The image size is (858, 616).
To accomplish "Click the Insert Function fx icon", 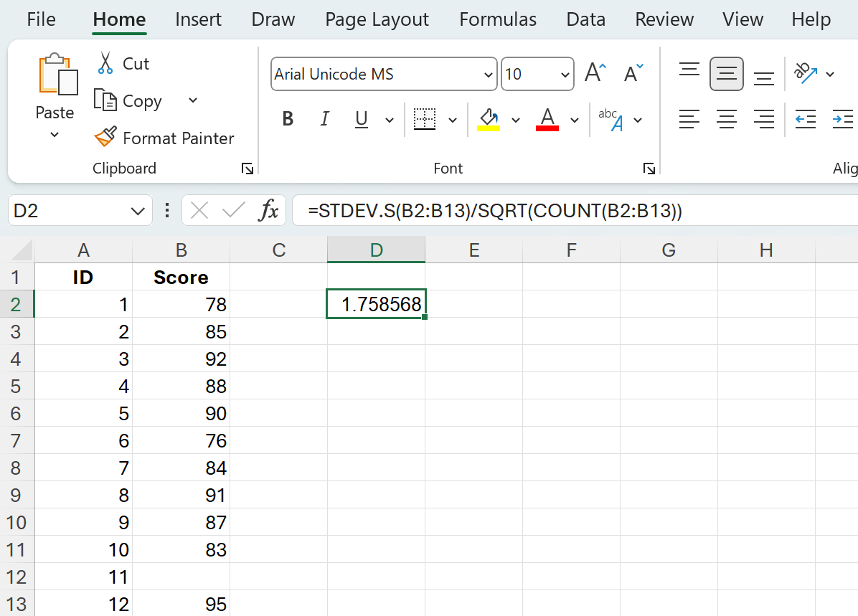I will (269, 210).
